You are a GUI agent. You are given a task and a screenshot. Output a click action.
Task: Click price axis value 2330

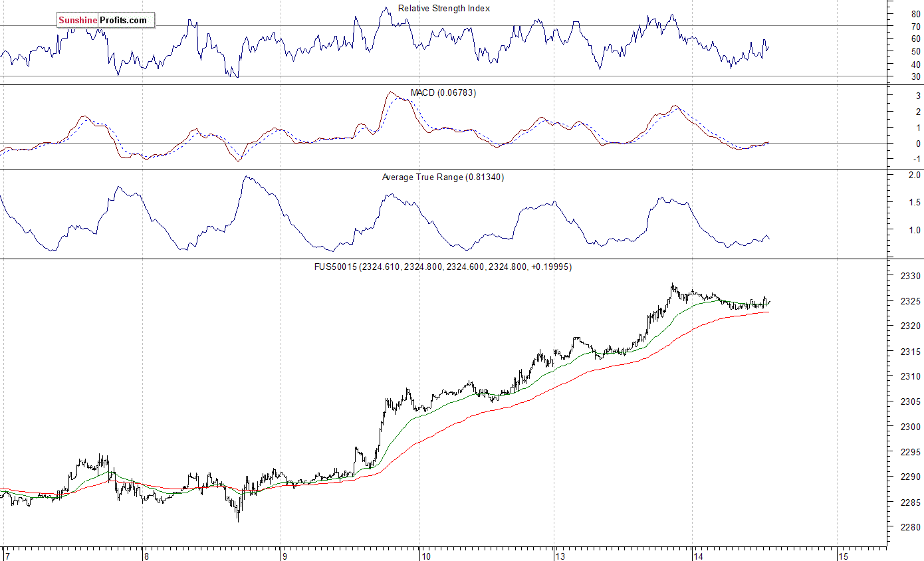point(911,276)
